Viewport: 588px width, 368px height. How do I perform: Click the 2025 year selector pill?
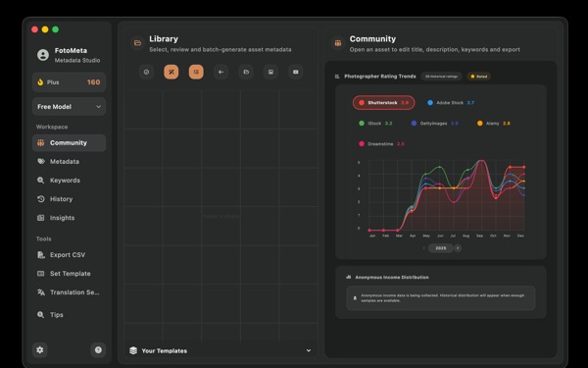(x=441, y=248)
